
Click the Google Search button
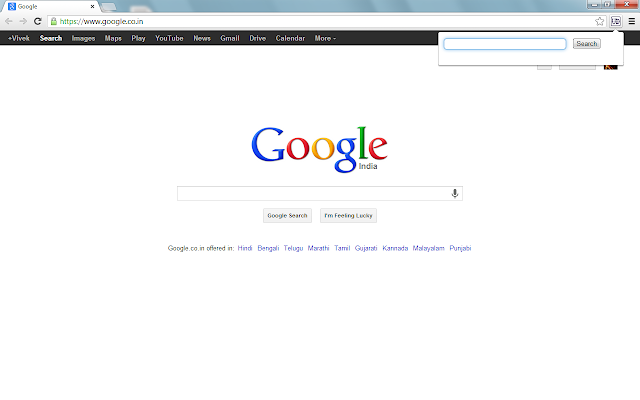coord(287,216)
